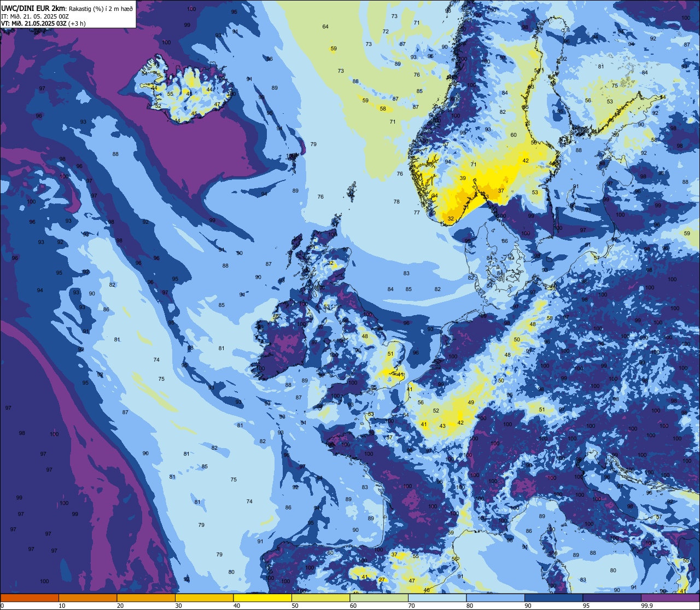This screenshot has width=700, height=610.
Task: Click the value 42 in central Sweden
Action: click(526, 160)
